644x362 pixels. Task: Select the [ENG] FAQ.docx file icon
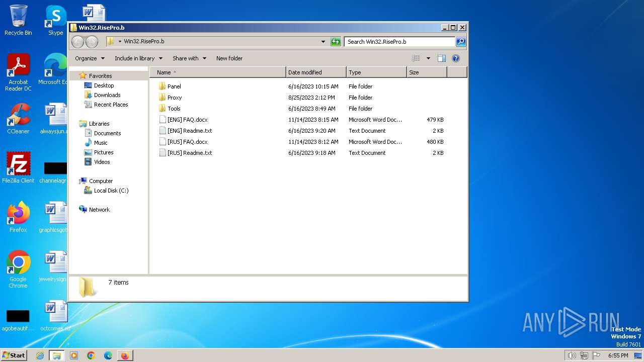coord(162,120)
